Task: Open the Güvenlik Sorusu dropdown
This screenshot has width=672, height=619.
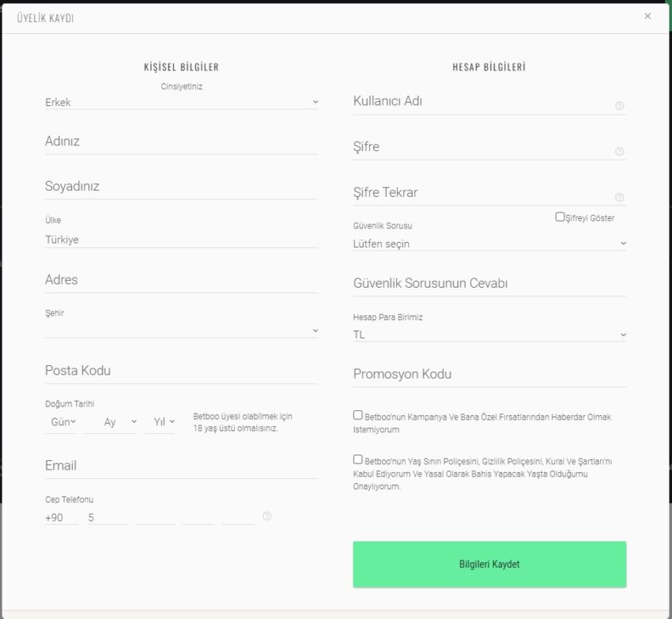Action: [489, 243]
